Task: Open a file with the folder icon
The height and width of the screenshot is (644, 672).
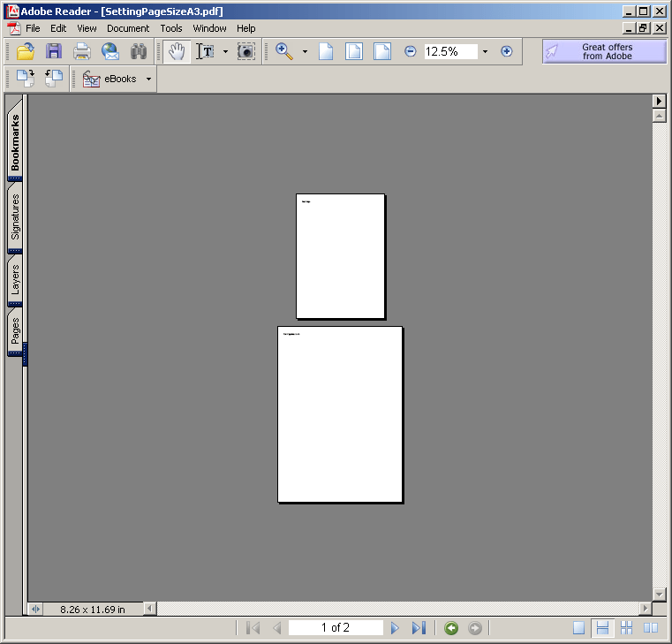Action: (x=26, y=51)
